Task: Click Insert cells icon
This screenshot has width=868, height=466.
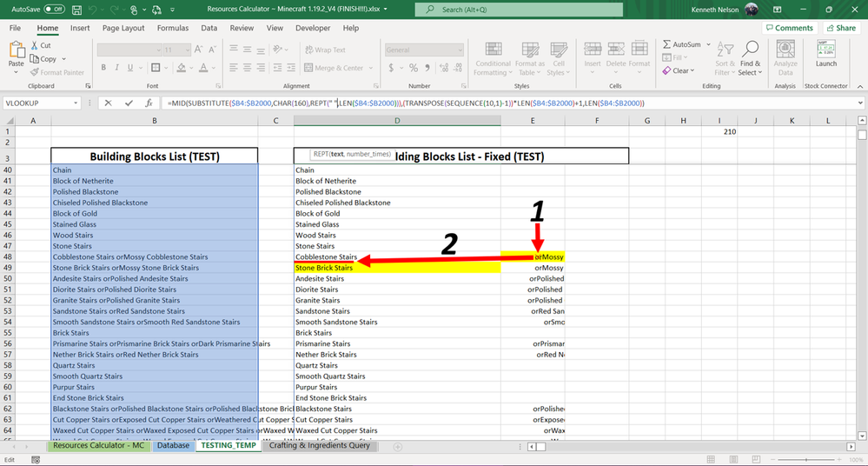Action: (x=593, y=50)
